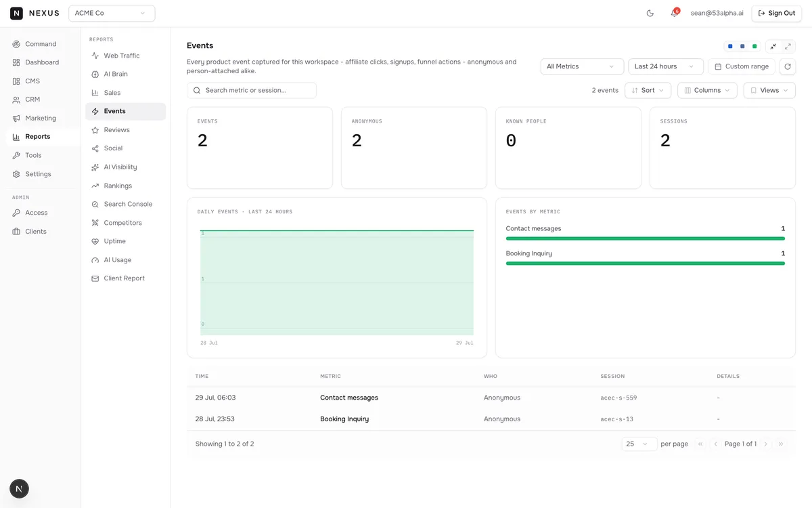Select the green theme swatch
Screen dimensions: 812x508
pyautogui.click(x=754, y=46)
